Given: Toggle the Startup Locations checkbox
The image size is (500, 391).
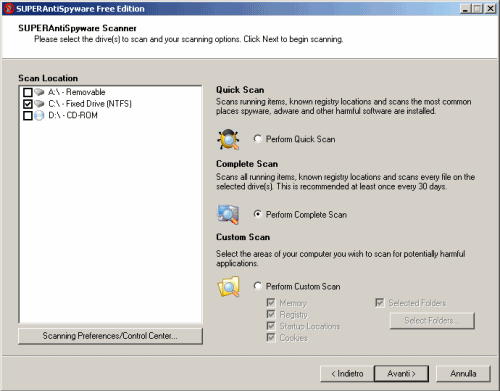Looking at the screenshot, I should click(271, 326).
